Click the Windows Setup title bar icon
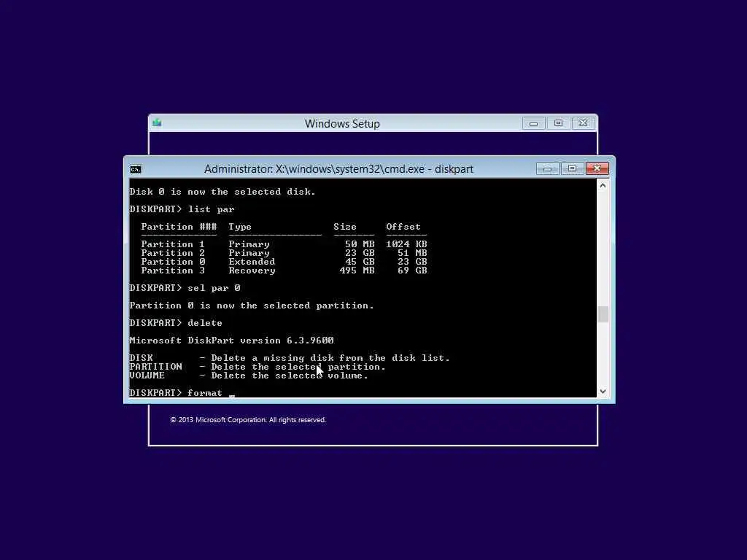Image resolution: width=747 pixels, height=560 pixels. click(x=158, y=122)
